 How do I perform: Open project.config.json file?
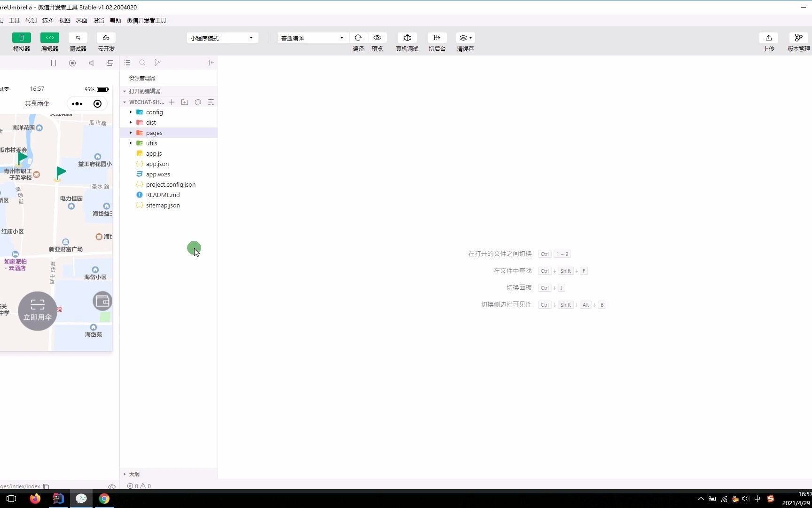pyautogui.click(x=169, y=185)
